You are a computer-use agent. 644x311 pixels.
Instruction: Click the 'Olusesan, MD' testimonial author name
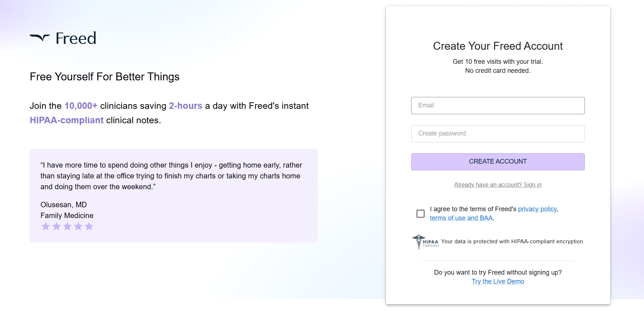[63, 205]
